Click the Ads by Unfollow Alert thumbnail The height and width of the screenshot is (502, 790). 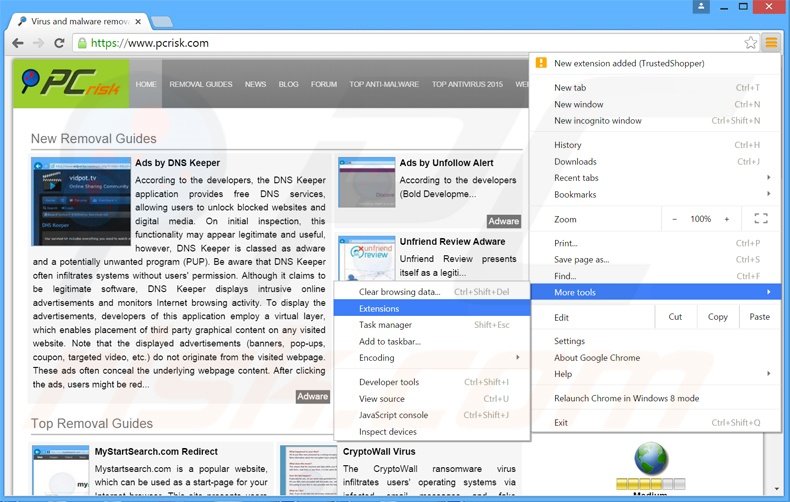[367, 182]
